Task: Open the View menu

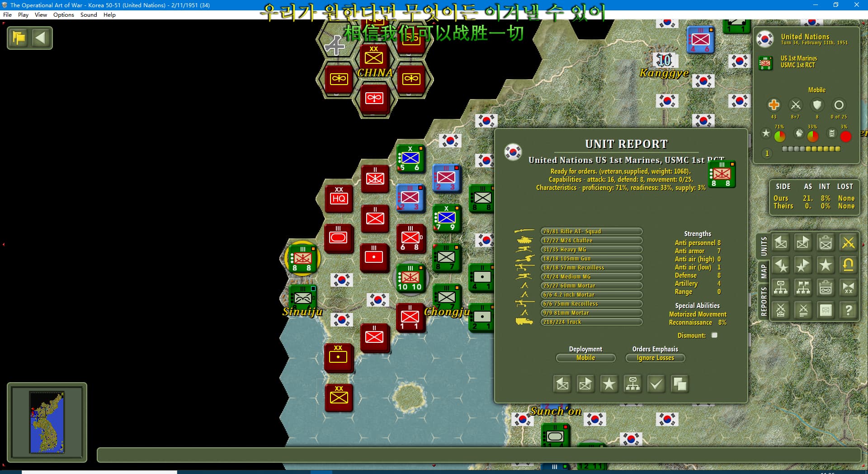Action: 41,14
